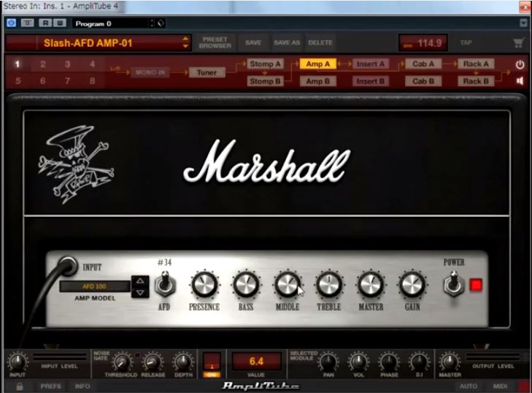Select signal chain preset 1
The width and height of the screenshot is (532, 393).
tap(18, 64)
